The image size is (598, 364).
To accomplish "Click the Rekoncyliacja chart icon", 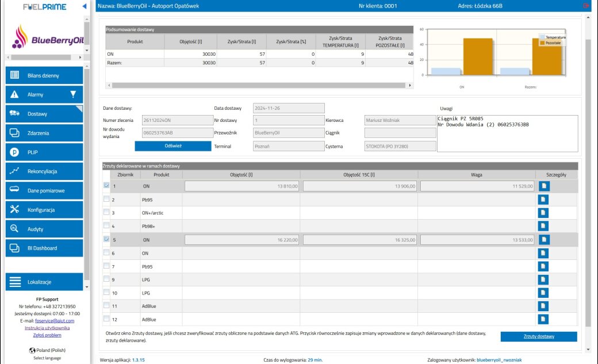I will tap(14, 171).
